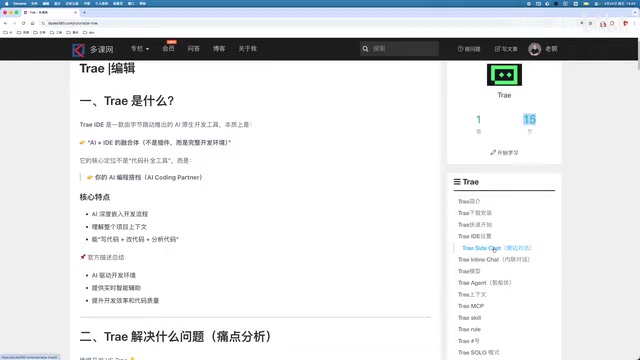The image size is (640, 360).
Task: Open the 关于我 page
Action: (247, 49)
